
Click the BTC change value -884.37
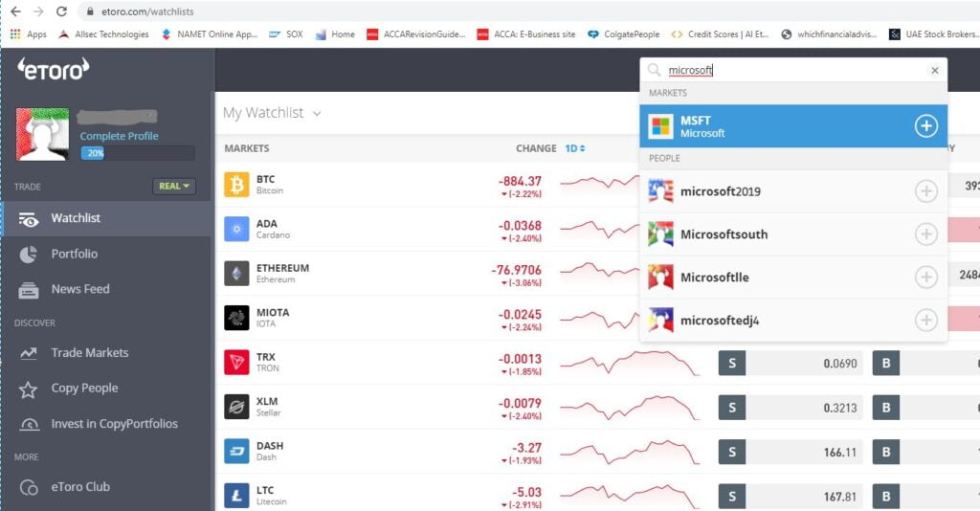coord(520,181)
